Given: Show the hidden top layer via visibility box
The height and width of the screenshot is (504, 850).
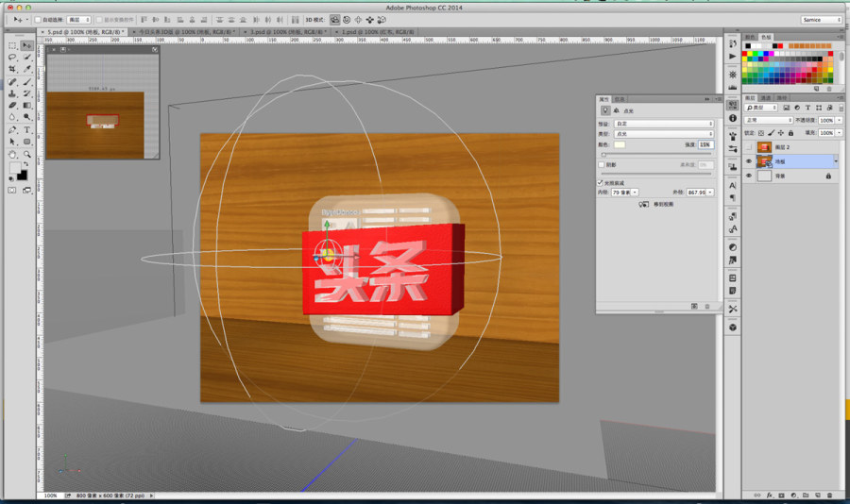Looking at the screenshot, I should (x=749, y=147).
